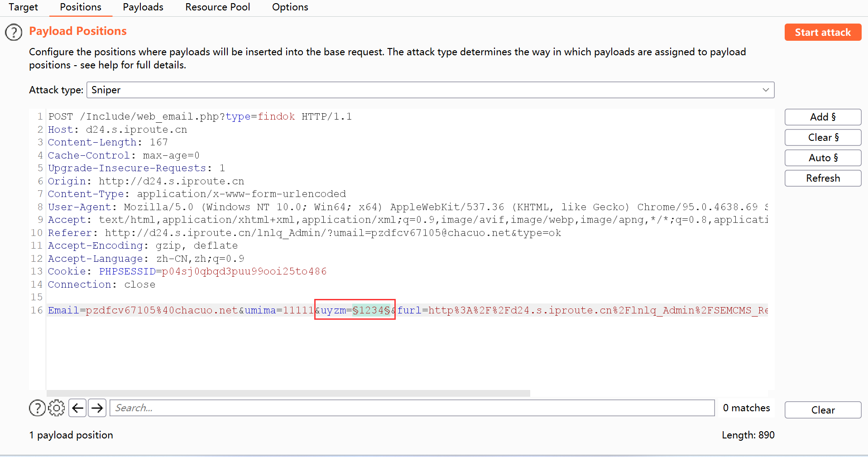
Task: Select the Positions tab
Action: [x=81, y=7]
